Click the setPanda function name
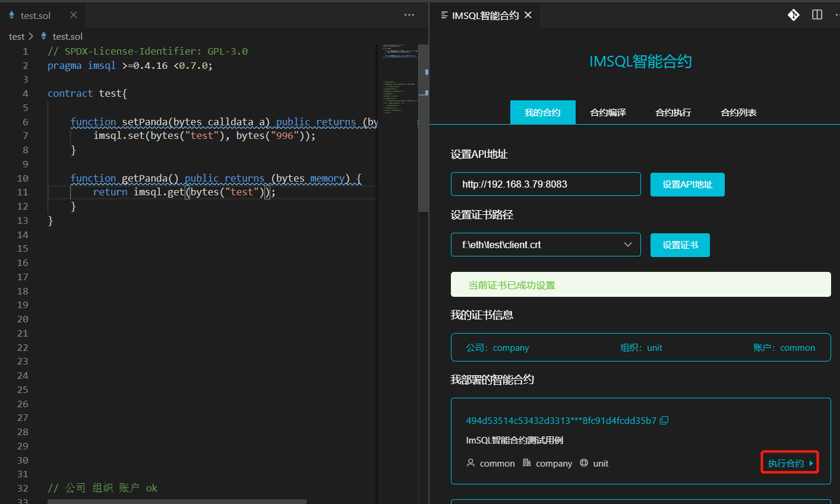 (145, 122)
